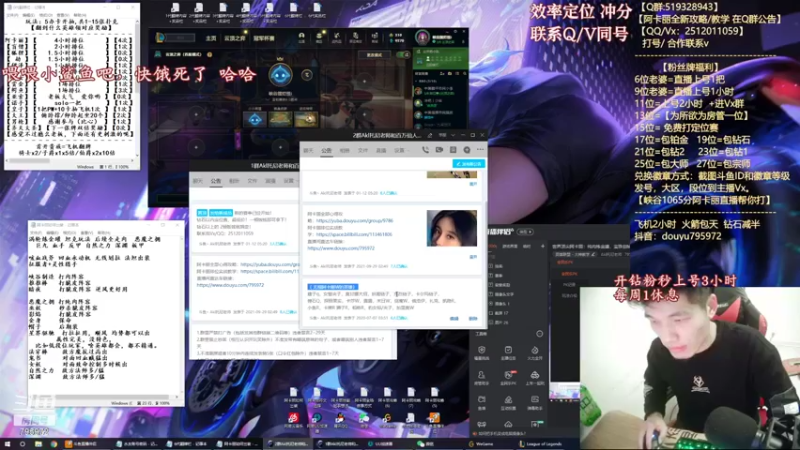Toggle visibility of 图片 26 source
Image resolution: width=800 pixels, height=450 pixels.
point(491,322)
